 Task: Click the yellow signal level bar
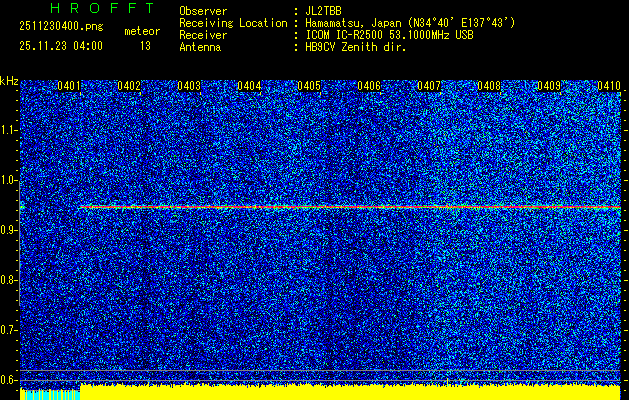click(350, 391)
